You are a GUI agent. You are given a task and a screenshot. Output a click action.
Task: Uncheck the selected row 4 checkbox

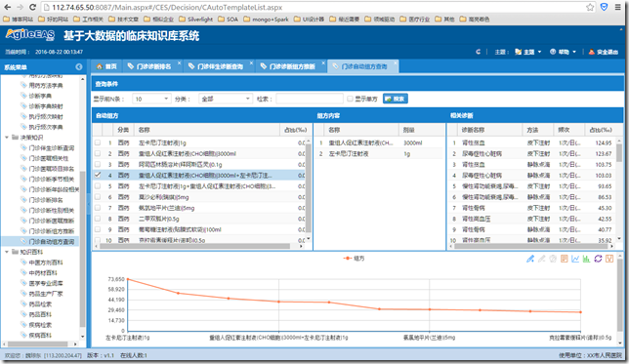[98, 176]
